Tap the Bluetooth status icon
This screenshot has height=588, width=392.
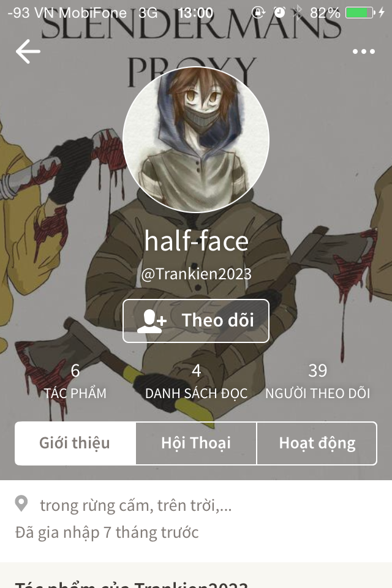(298, 13)
